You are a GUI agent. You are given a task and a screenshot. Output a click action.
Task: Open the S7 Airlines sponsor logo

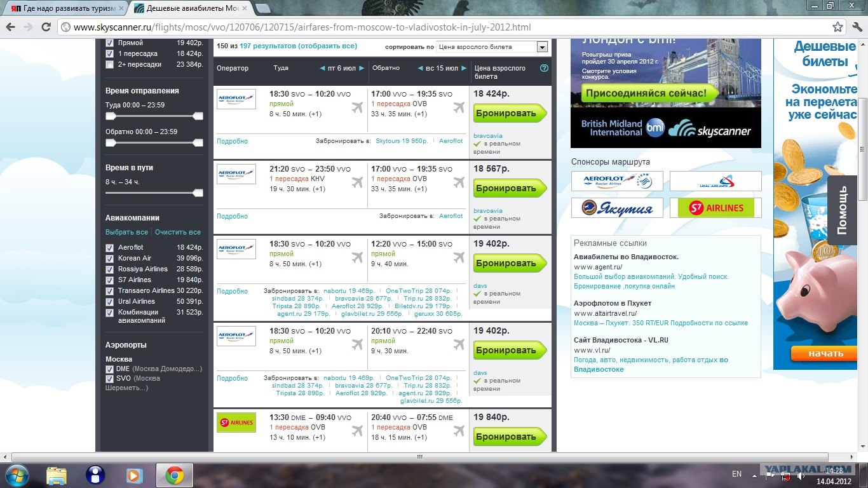715,208
